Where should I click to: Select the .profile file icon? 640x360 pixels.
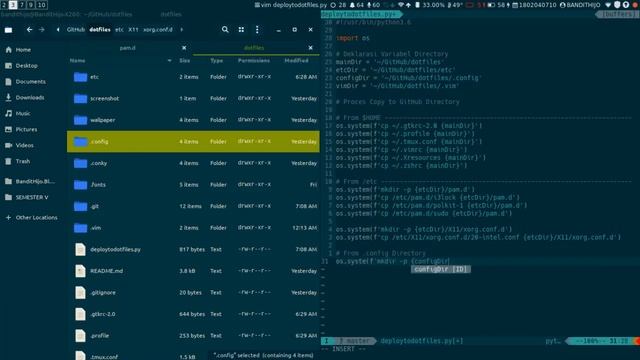tap(80, 336)
